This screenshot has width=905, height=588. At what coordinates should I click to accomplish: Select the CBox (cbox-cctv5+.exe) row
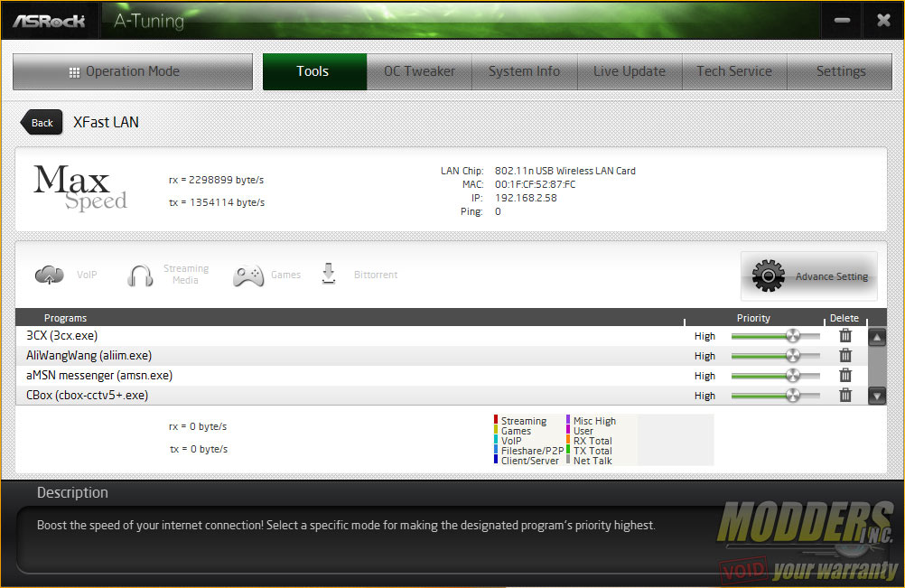click(x=442, y=396)
